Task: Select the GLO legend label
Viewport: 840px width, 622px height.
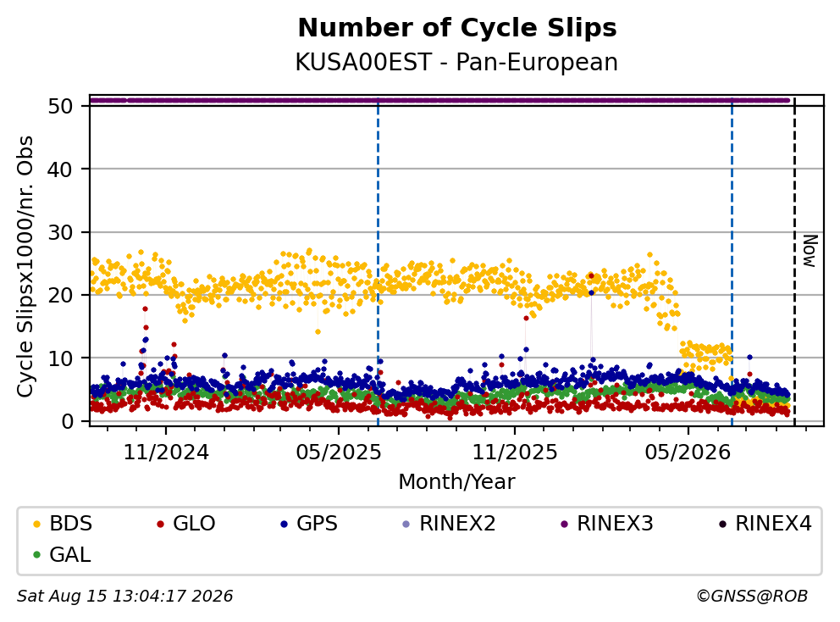Action: pyautogui.click(x=194, y=524)
